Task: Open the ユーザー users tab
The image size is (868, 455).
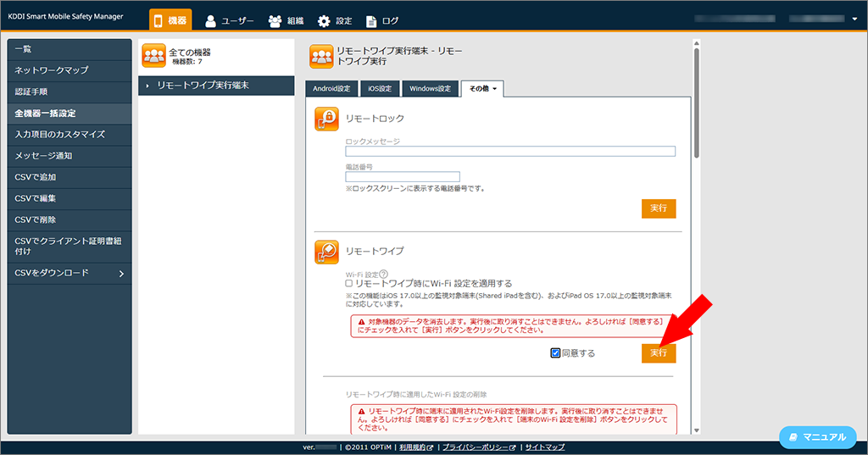Action: coord(229,21)
